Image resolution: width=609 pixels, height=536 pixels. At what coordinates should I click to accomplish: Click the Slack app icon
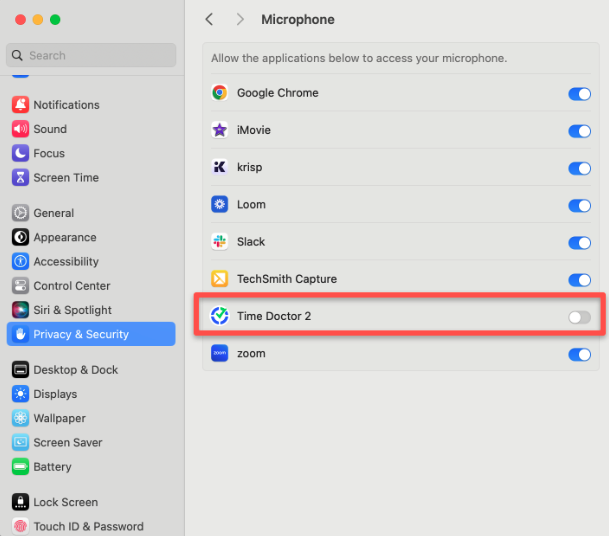[x=220, y=242]
